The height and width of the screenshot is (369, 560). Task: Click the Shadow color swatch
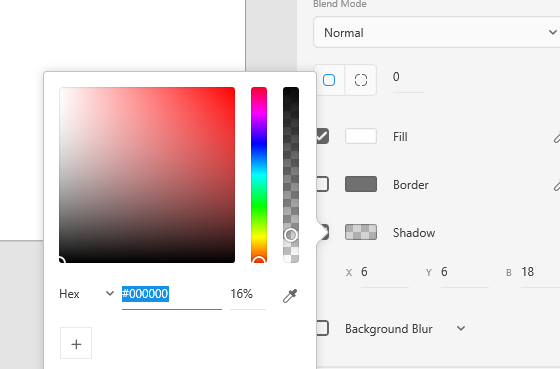(x=361, y=232)
